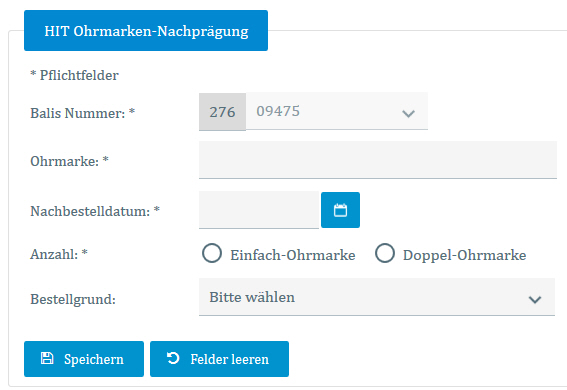Click the Bestellgrund dropdown chevron arrow

pyautogui.click(x=535, y=299)
